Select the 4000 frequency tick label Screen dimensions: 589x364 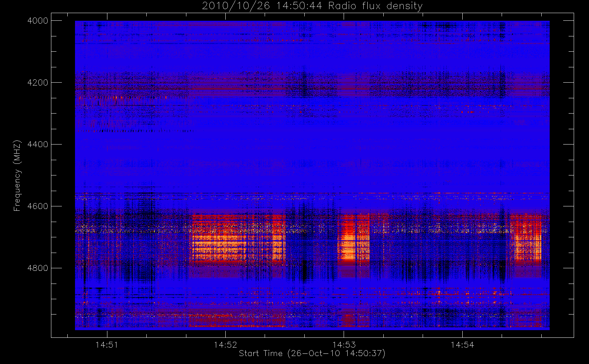[x=38, y=21]
